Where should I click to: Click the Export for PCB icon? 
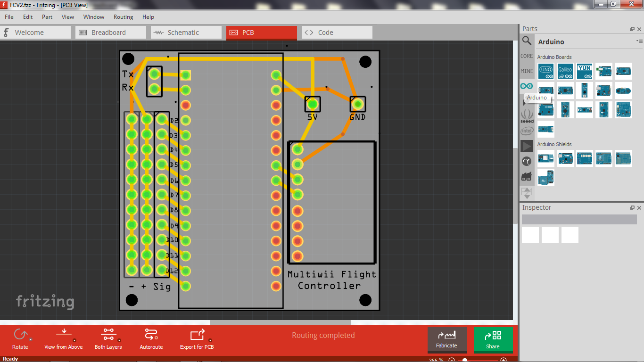pos(196,335)
